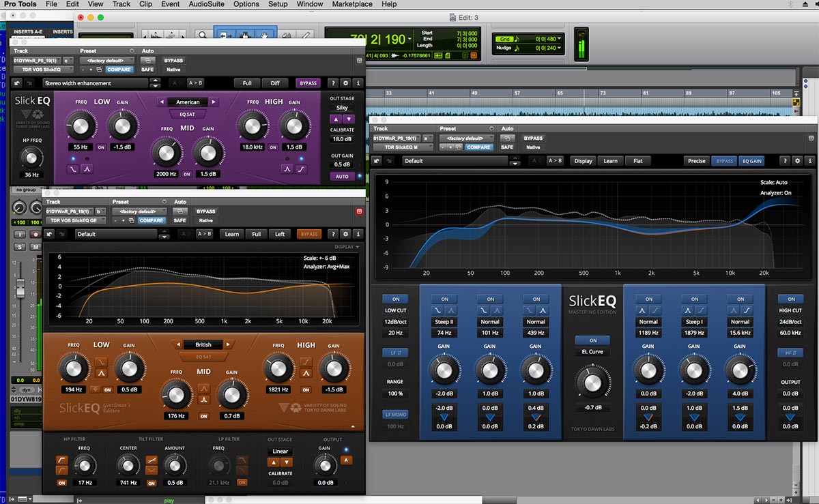The height and width of the screenshot is (504, 819).
Task: Open the Track menu
Action: 121,4
